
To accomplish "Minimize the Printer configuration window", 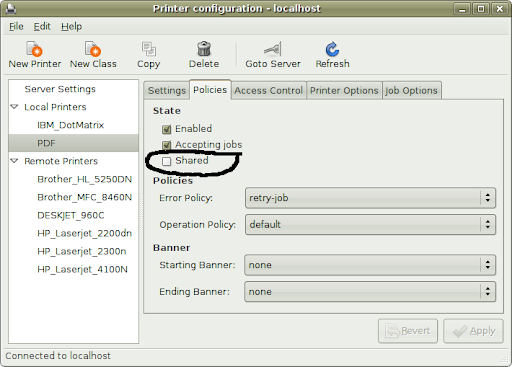I will click(462, 9).
